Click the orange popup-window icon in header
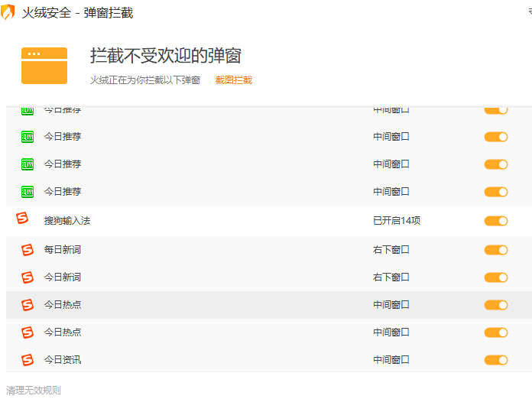Viewport: 532px width, 399px height. pos(44,66)
